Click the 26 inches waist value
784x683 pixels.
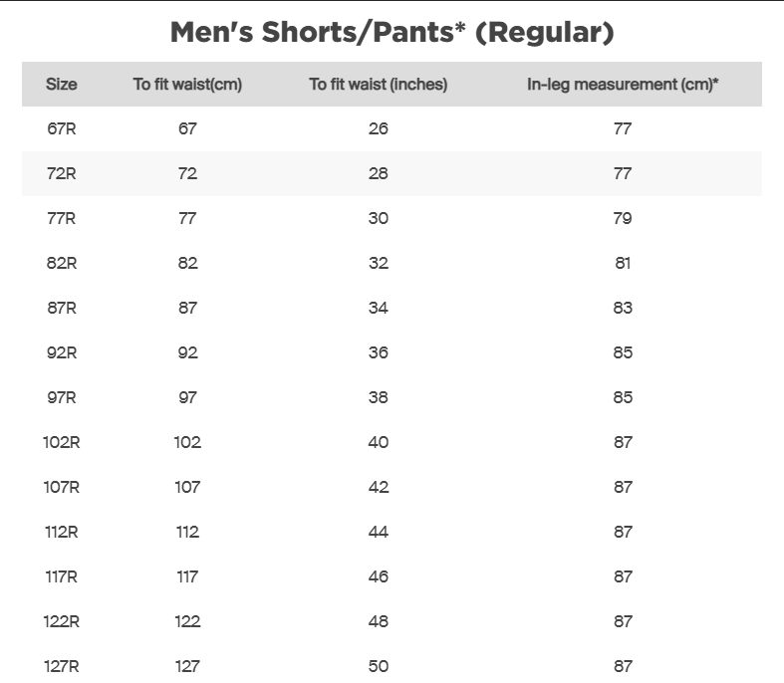(378, 128)
